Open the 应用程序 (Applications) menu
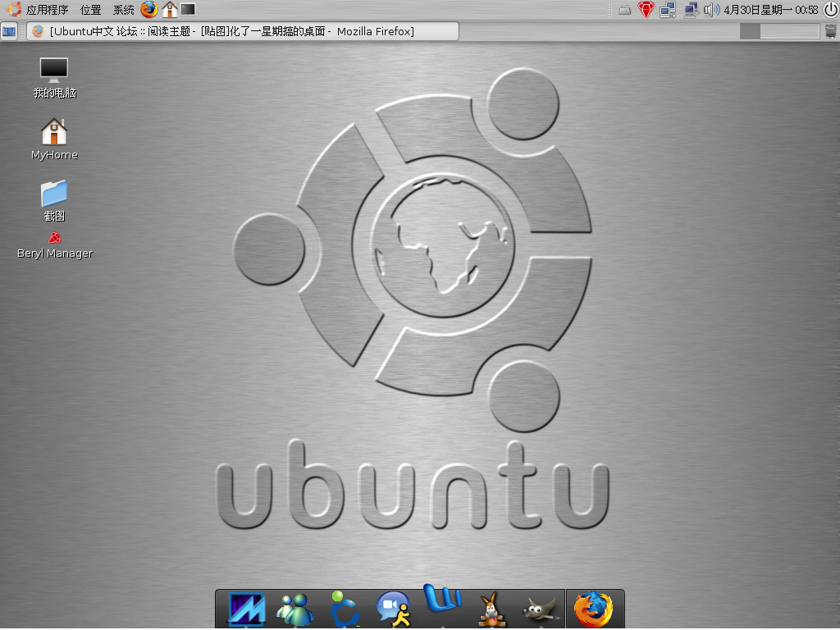The image size is (840, 630). pyautogui.click(x=47, y=10)
